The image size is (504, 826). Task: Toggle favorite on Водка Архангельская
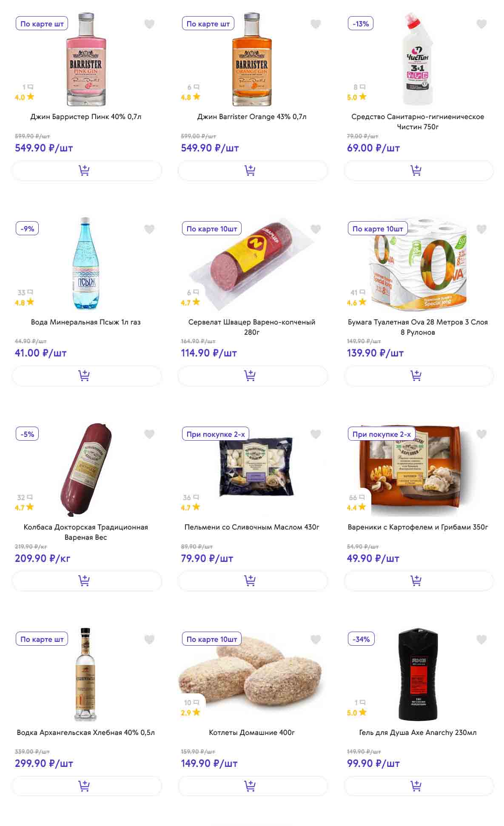[149, 639]
